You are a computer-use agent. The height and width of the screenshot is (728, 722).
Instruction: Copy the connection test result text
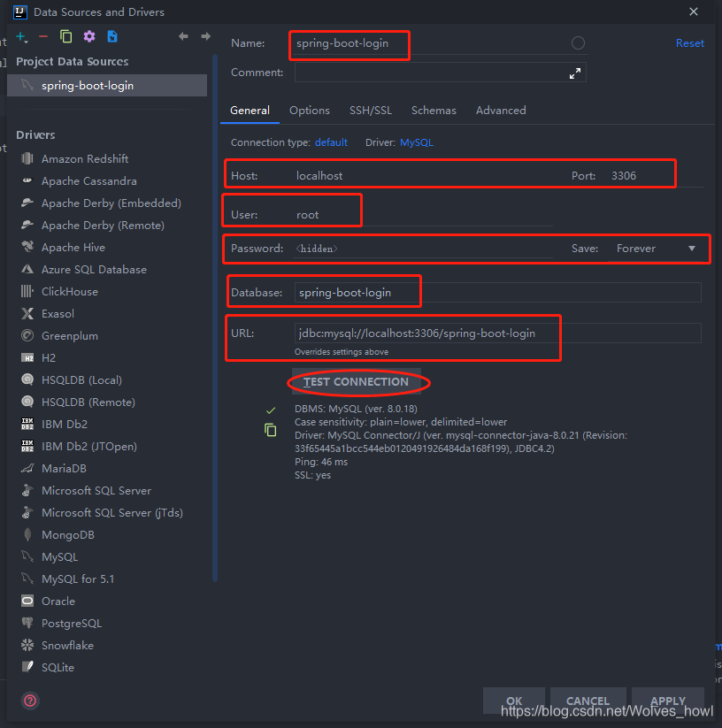270,430
